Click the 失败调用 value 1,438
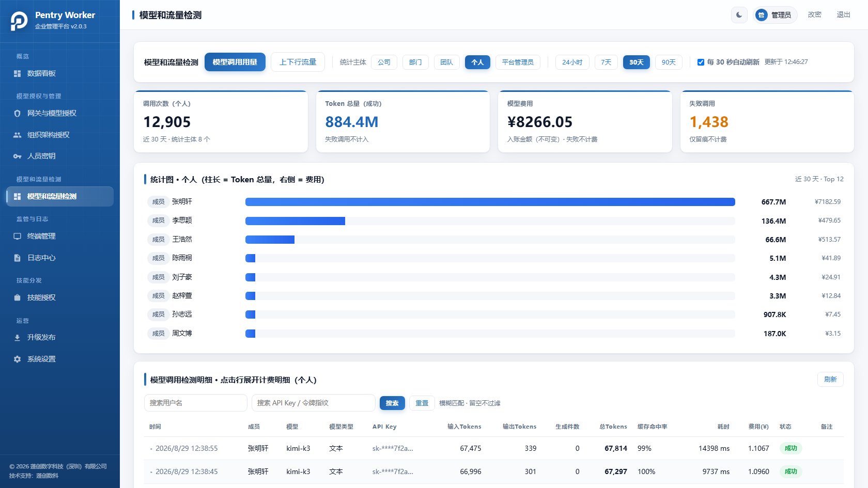This screenshot has width=868, height=488. pos(709,122)
